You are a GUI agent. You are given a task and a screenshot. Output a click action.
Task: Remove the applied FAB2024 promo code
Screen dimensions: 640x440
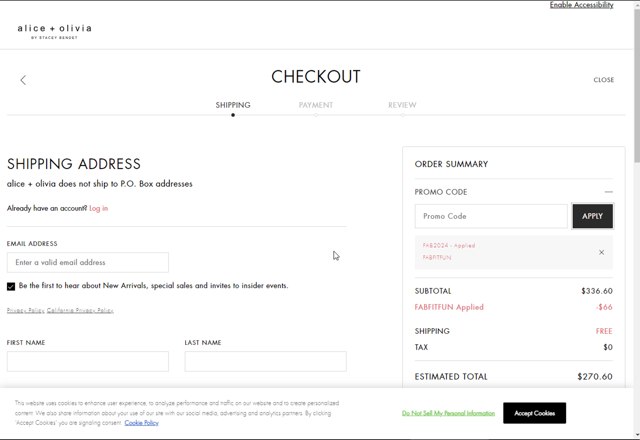coord(601,252)
